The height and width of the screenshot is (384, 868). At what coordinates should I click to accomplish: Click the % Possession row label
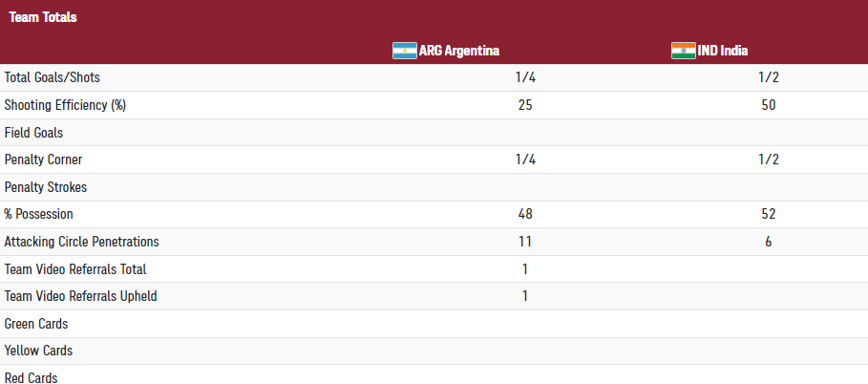coord(38,214)
